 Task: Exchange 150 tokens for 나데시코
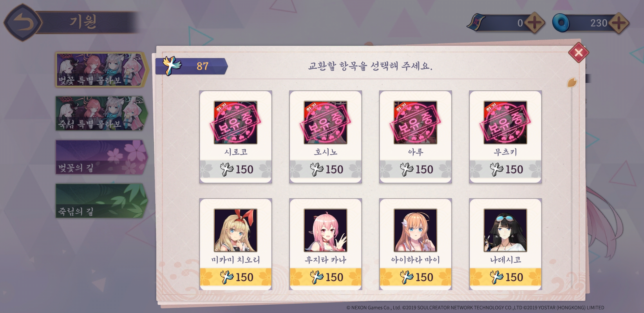point(505,277)
